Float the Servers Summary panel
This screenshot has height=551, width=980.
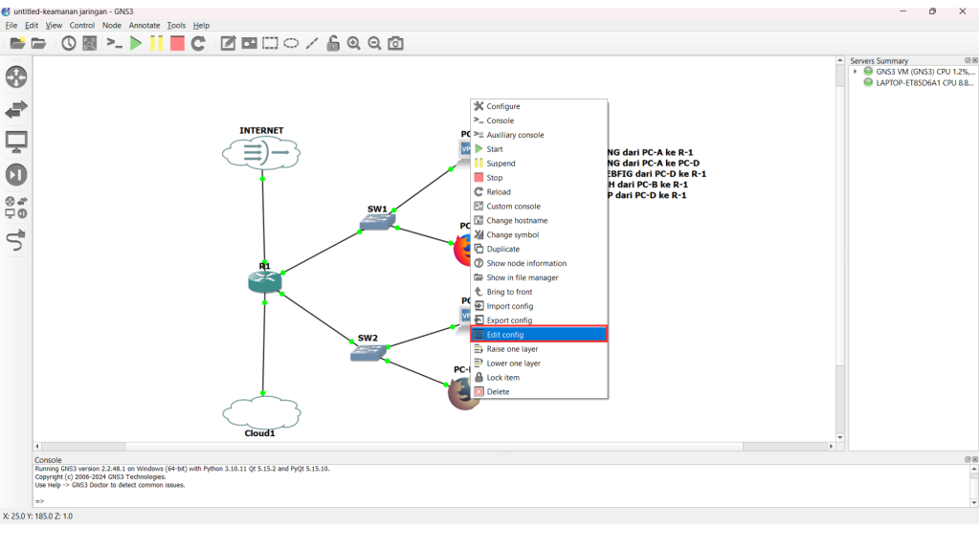968,60
